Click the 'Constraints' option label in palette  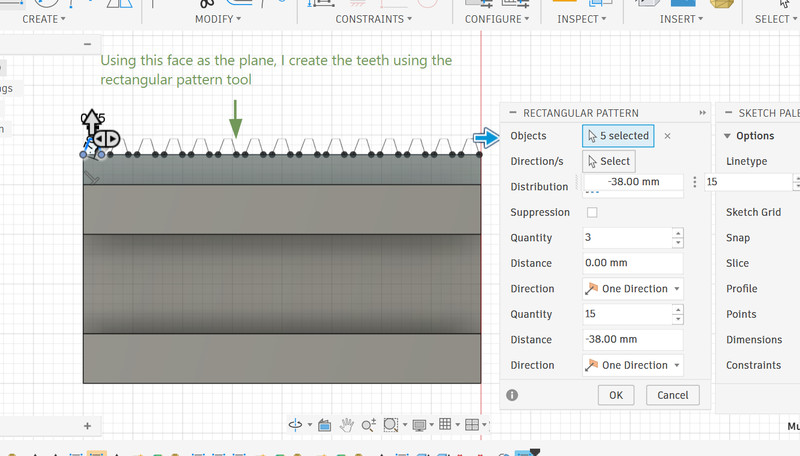pyautogui.click(x=754, y=365)
